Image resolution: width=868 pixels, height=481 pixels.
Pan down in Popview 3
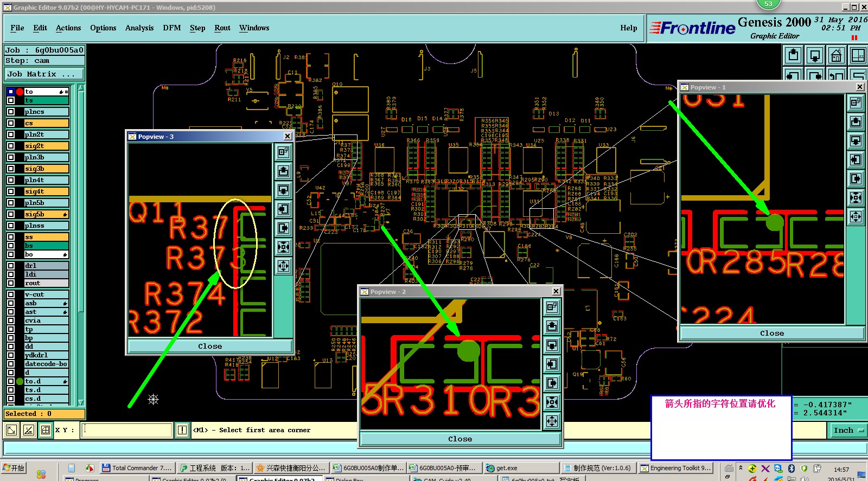coord(283,190)
